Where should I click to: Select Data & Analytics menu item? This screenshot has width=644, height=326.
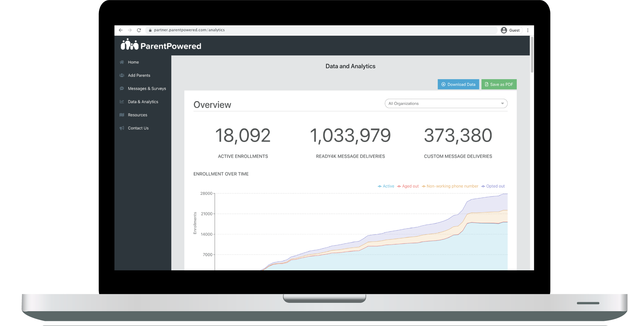(x=143, y=102)
